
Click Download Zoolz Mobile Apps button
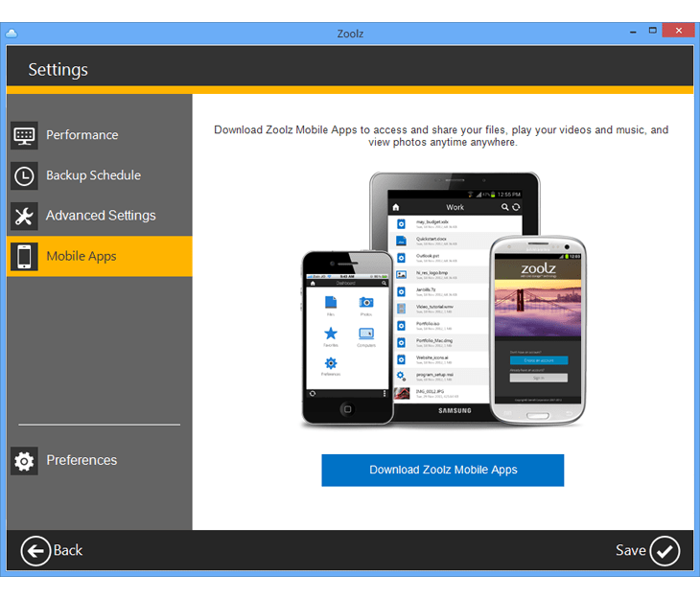442,470
